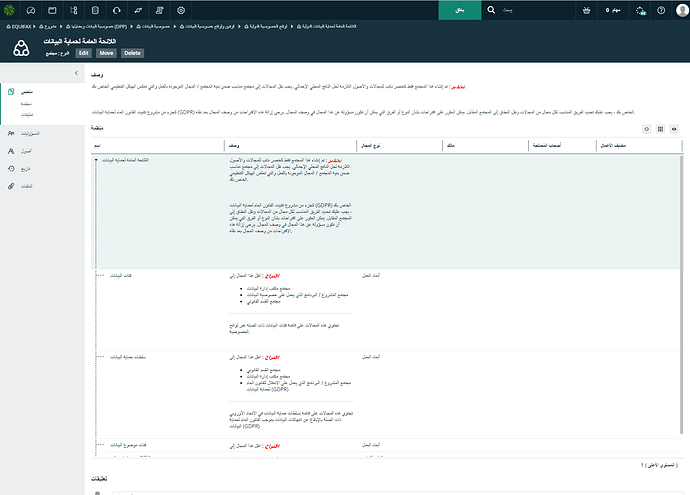Screen dimensions: 690x495
Task: Open the tasks counter showing 0
Action: click(613, 10)
